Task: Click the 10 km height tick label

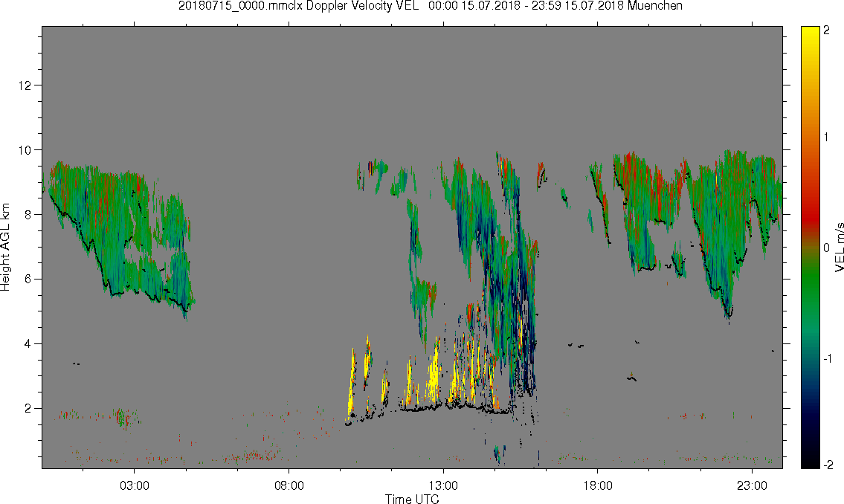Action: coord(24,149)
